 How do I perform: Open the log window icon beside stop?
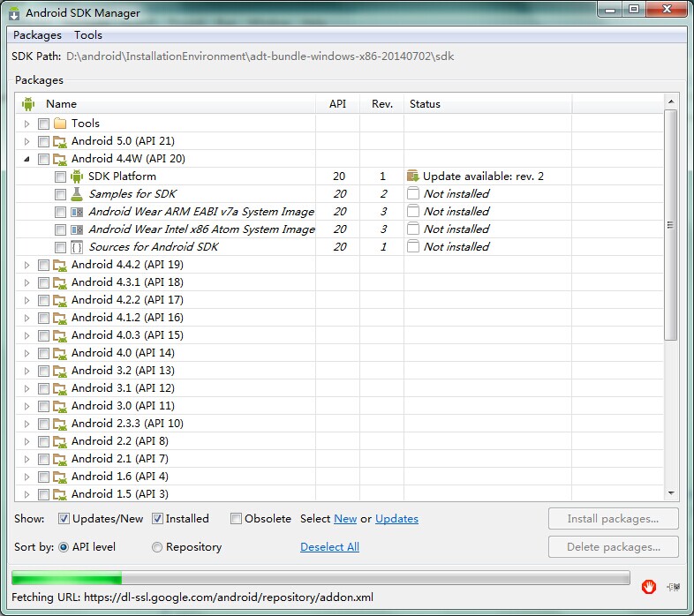pyautogui.click(x=673, y=587)
